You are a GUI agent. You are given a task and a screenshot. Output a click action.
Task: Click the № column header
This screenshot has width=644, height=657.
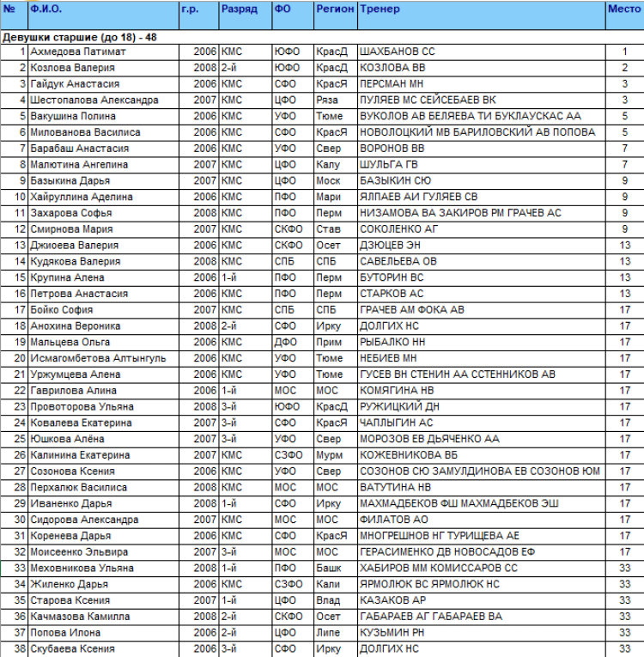pos(9,9)
